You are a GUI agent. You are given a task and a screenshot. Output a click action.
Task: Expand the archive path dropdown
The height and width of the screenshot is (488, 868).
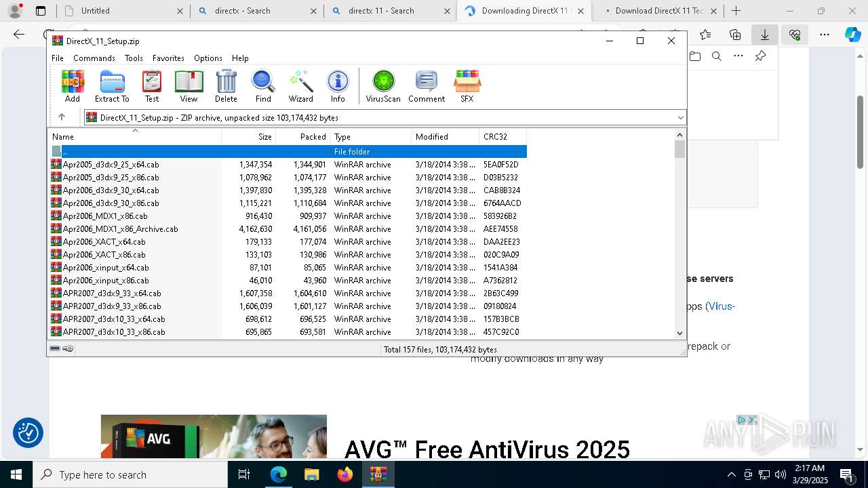coord(680,118)
